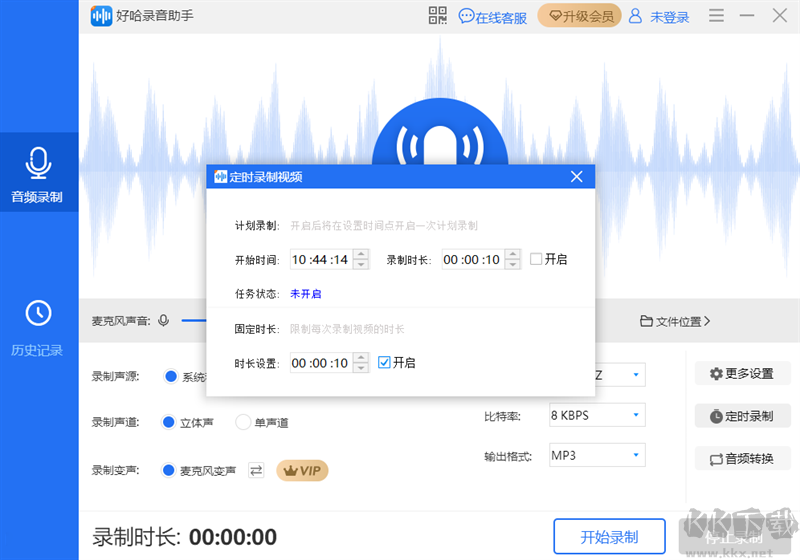800x560 pixels.
Task: Select 麦克风变声 voice changer radio
Action: pos(168,470)
